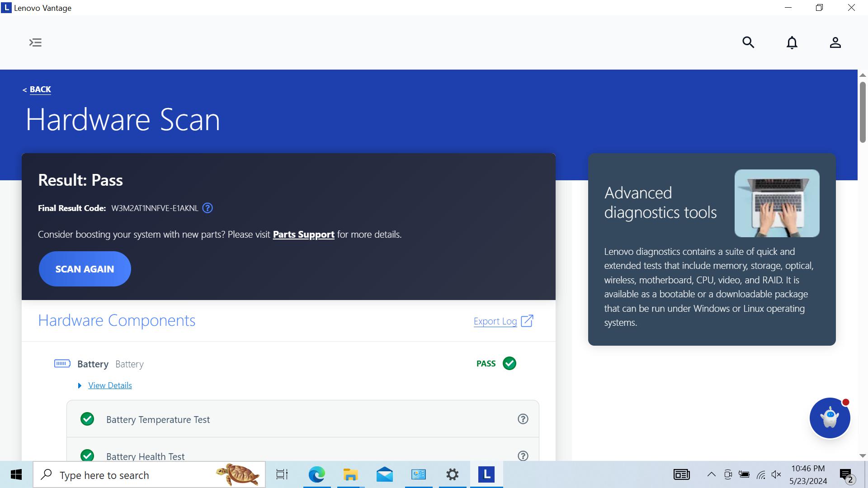
Task: Click the page vertical scrollbar thumb
Action: 863,113
